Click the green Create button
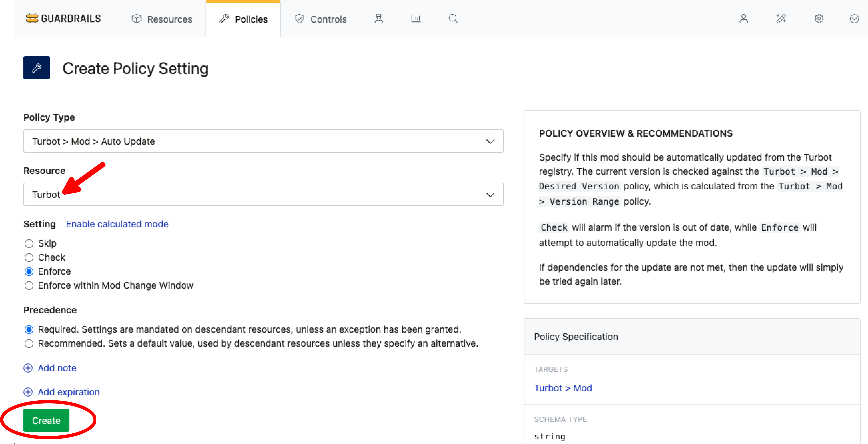The image size is (868, 444). click(x=46, y=420)
